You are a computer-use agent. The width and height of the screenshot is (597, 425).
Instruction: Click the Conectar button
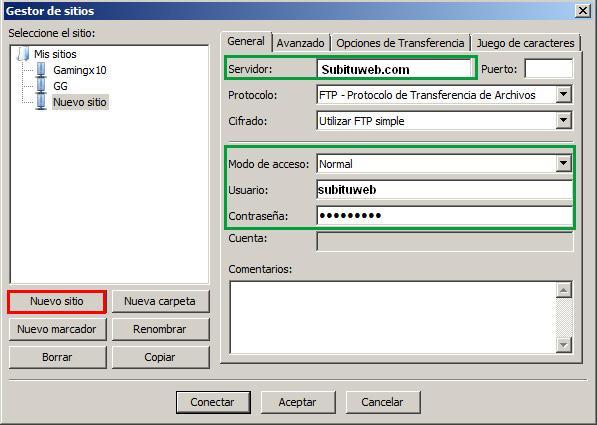point(213,402)
